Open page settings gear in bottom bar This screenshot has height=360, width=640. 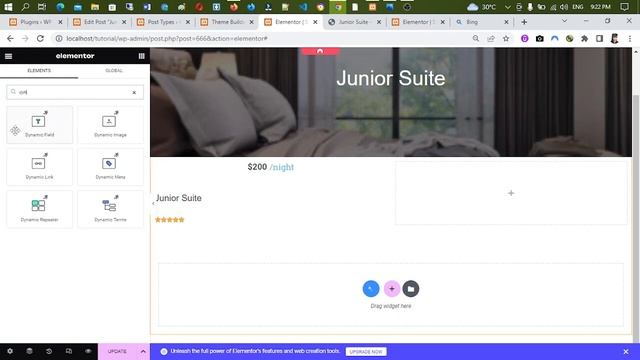10,351
